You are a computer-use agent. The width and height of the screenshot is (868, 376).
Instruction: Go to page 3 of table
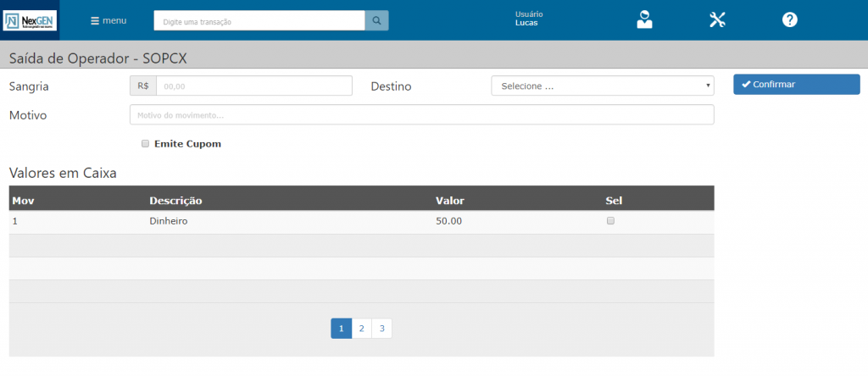click(x=381, y=329)
